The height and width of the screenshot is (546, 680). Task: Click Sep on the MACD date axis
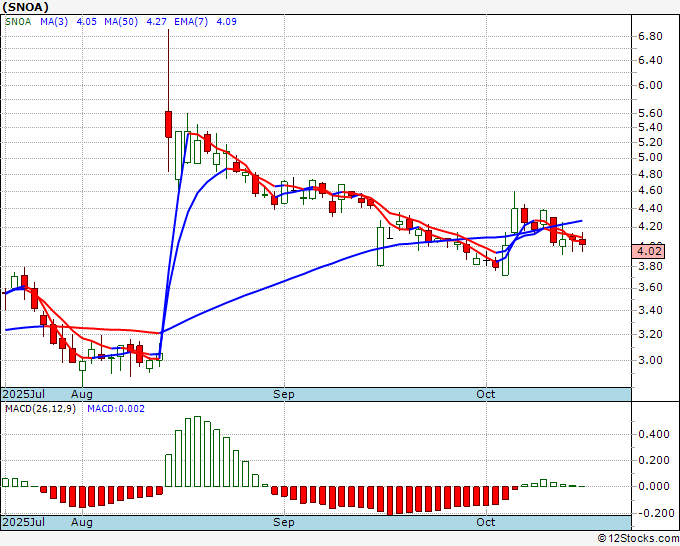(x=284, y=522)
